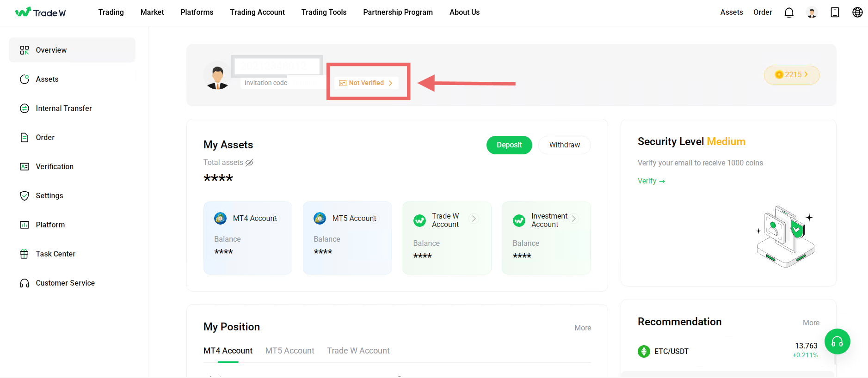Open the Market menu
The image size is (868, 378).
point(152,12)
